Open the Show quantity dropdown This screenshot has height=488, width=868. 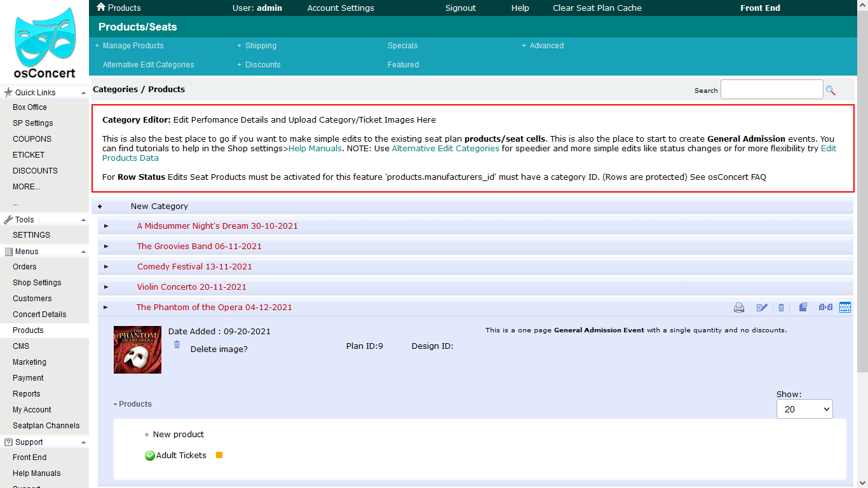coord(804,409)
